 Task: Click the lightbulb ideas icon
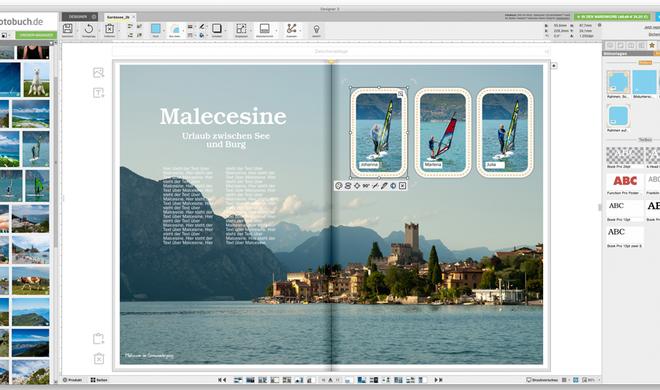point(317,29)
